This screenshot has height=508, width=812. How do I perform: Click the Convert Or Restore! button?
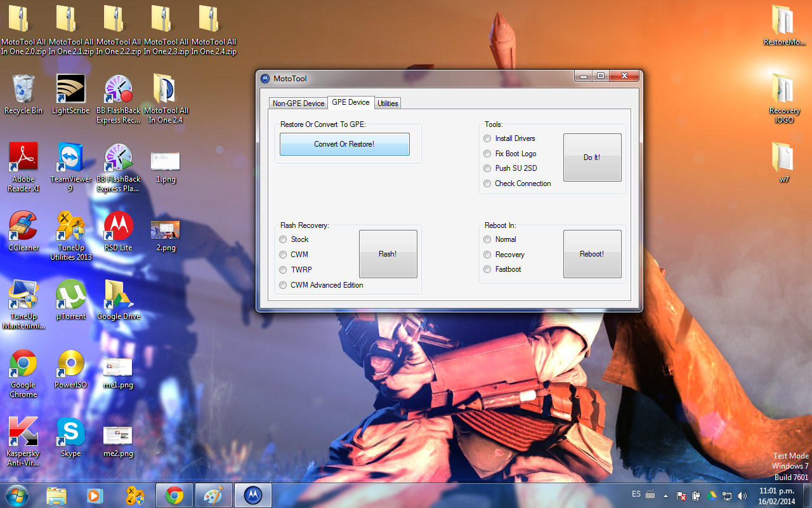point(344,144)
